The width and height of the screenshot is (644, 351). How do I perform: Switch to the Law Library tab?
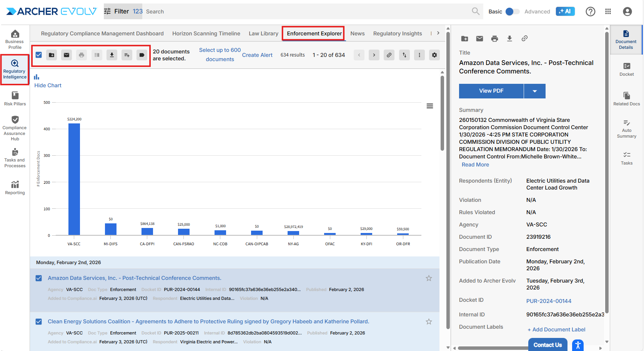point(263,33)
